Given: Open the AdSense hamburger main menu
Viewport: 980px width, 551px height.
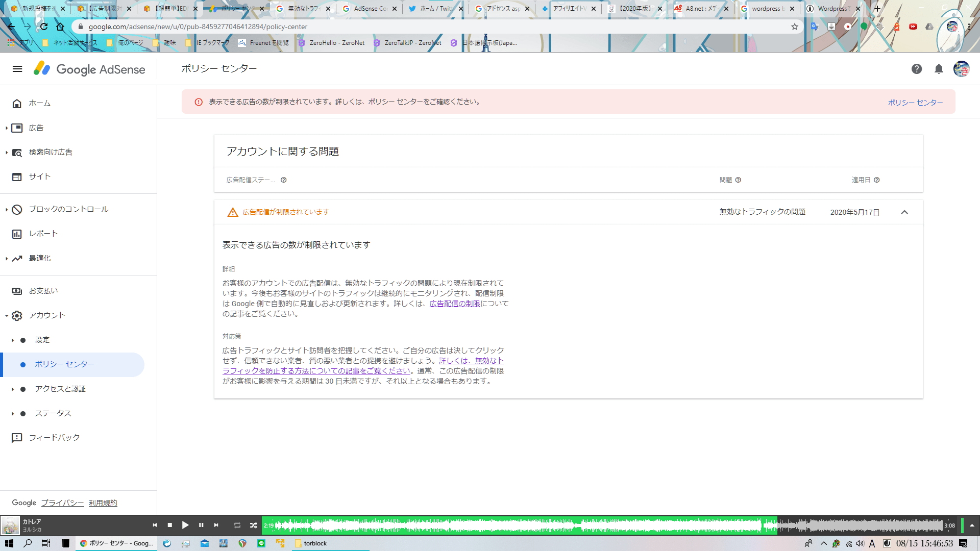Looking at the screenshot, I should [x=17, y=69].
